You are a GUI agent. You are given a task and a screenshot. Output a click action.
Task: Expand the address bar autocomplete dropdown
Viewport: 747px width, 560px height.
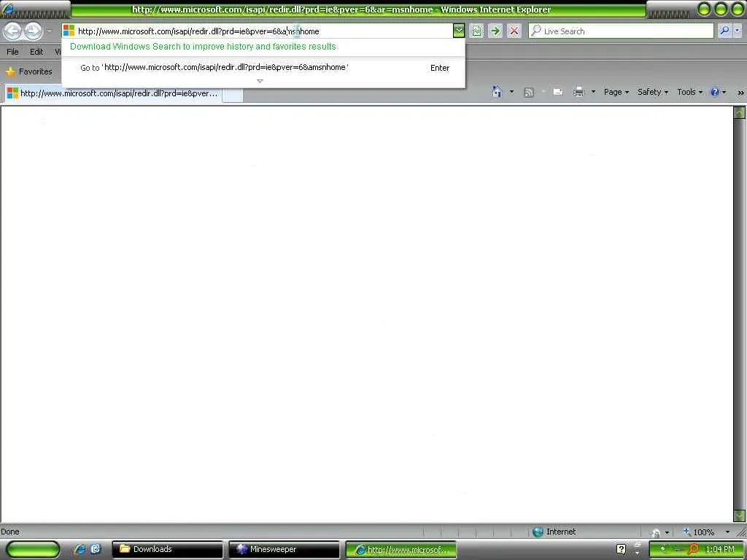point(458,31)
